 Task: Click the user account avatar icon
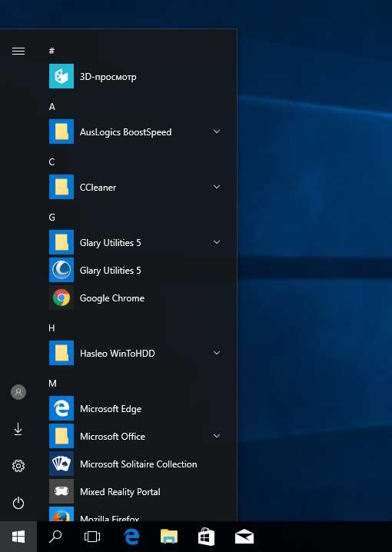pos(18,392)
